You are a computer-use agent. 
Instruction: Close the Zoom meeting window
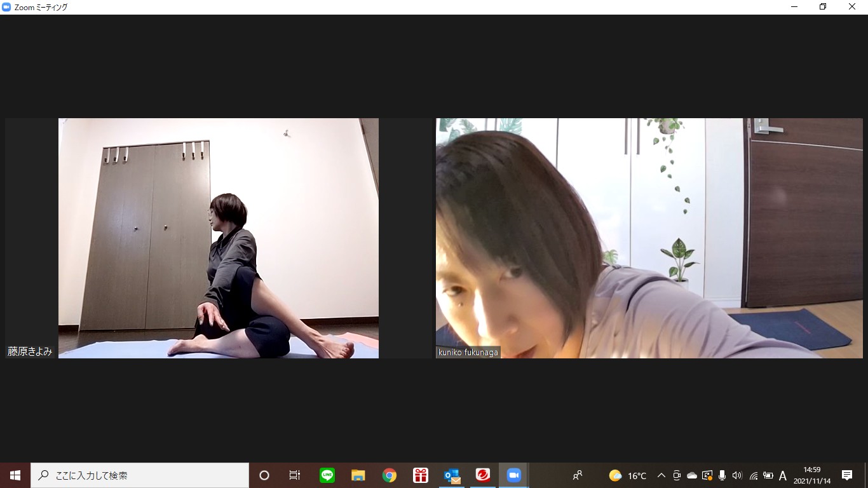(x=852, y=7)
